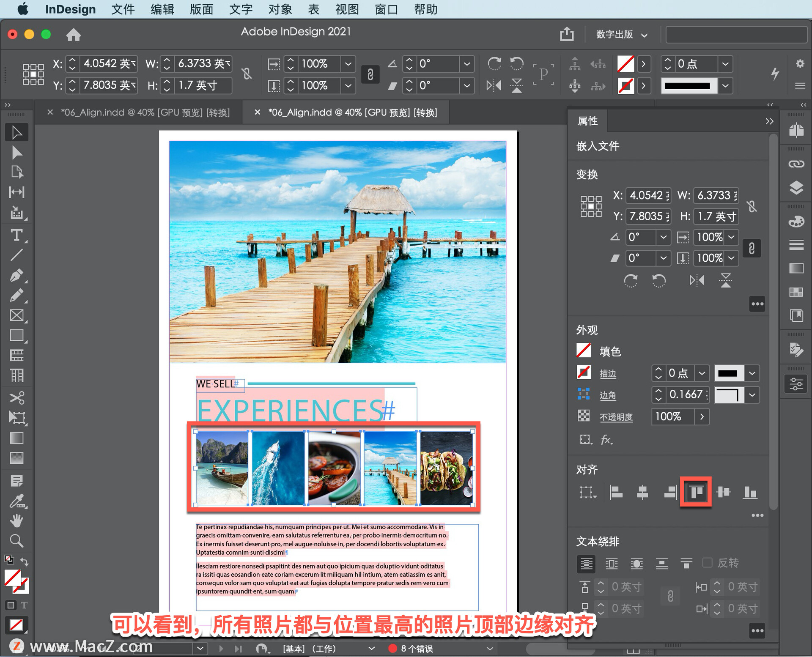Rotate 90° clockwise in the Properties panel

point(631,280)
